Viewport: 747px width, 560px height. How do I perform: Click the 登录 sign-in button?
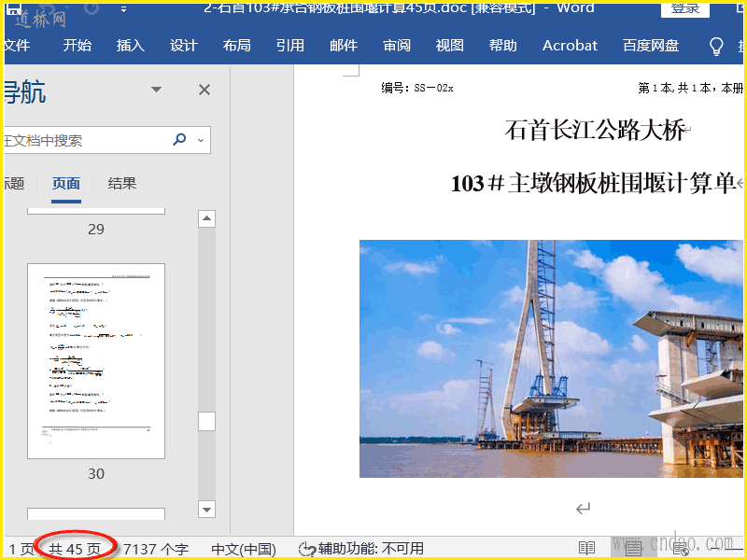click(684, 8)
